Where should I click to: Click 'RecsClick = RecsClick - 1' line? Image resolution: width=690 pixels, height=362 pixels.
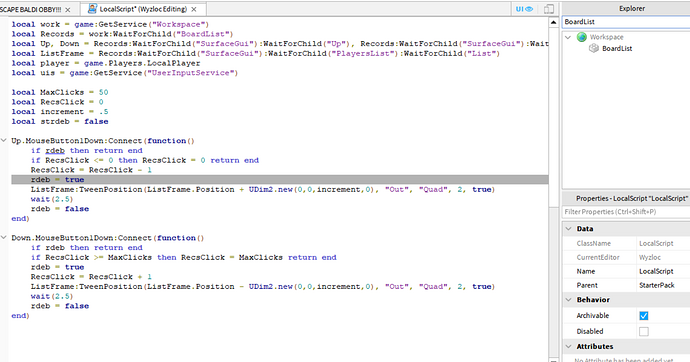pos(91,170)
